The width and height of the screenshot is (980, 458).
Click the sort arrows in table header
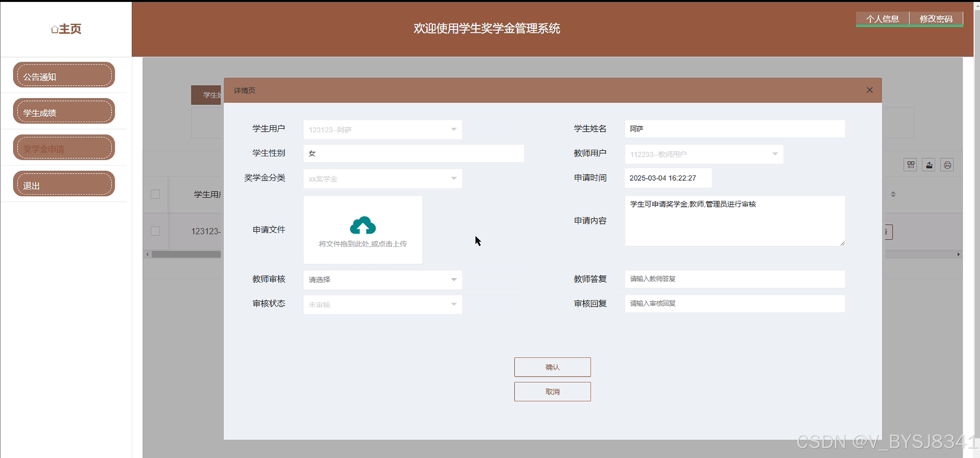tap(893, 194)
